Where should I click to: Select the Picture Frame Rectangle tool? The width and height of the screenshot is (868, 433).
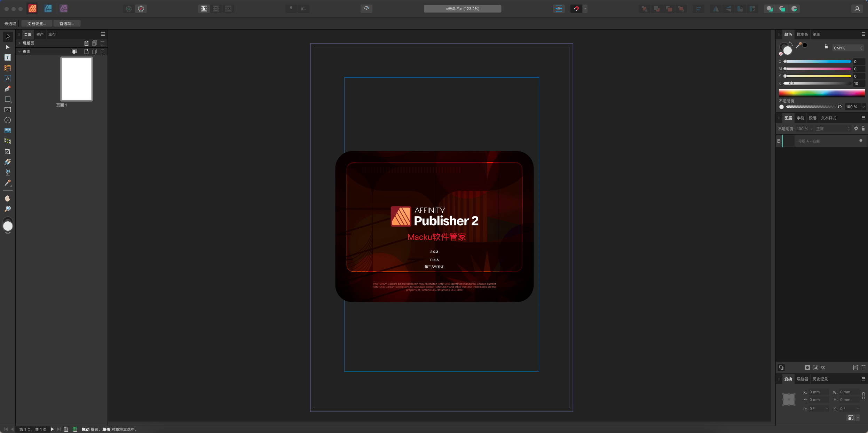(x=8, y=110)
